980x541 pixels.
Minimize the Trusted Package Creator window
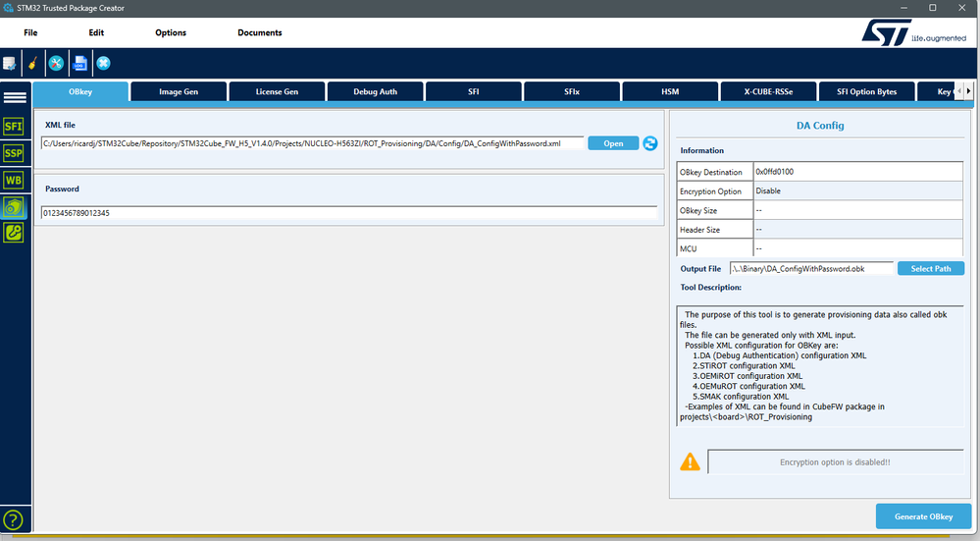point(903,8)
